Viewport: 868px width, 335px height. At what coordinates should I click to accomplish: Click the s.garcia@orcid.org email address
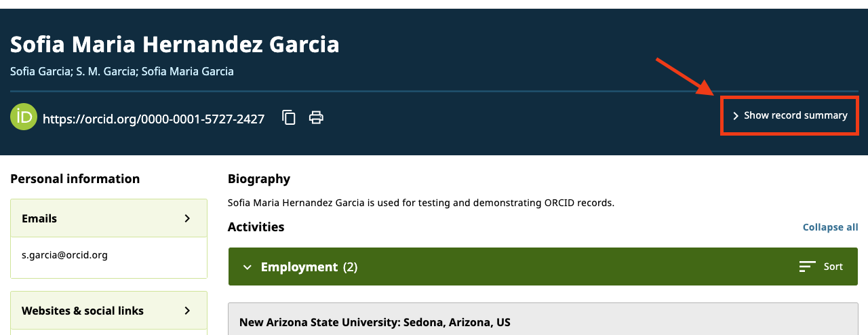[x=64, y=255]
